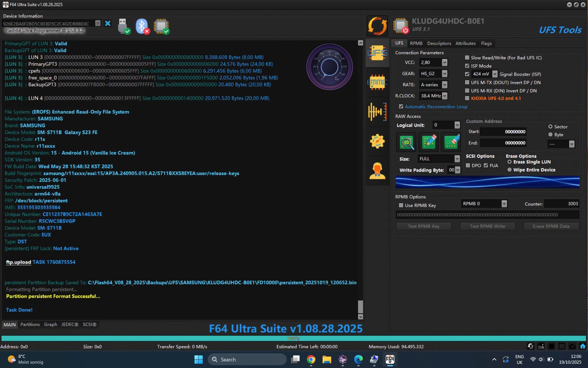Select Wipe Entire Device option
The width and height of the screenshot is (588, 368).
point(510,170)
